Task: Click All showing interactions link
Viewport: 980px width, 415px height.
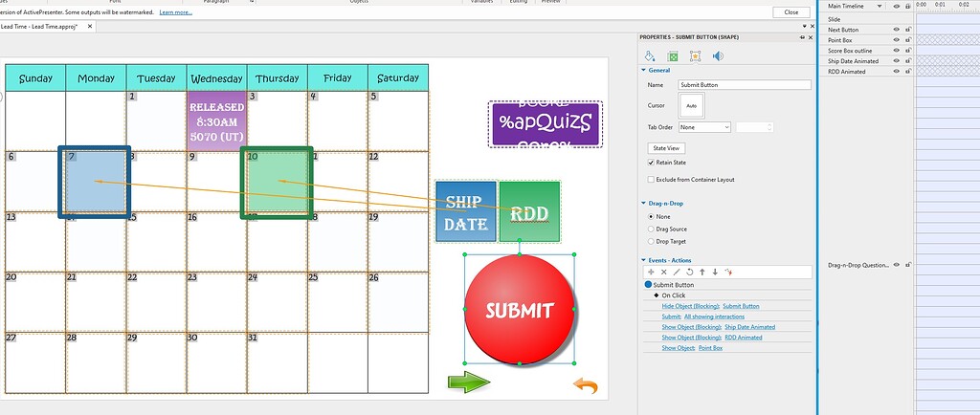Action: click(714, 317)
